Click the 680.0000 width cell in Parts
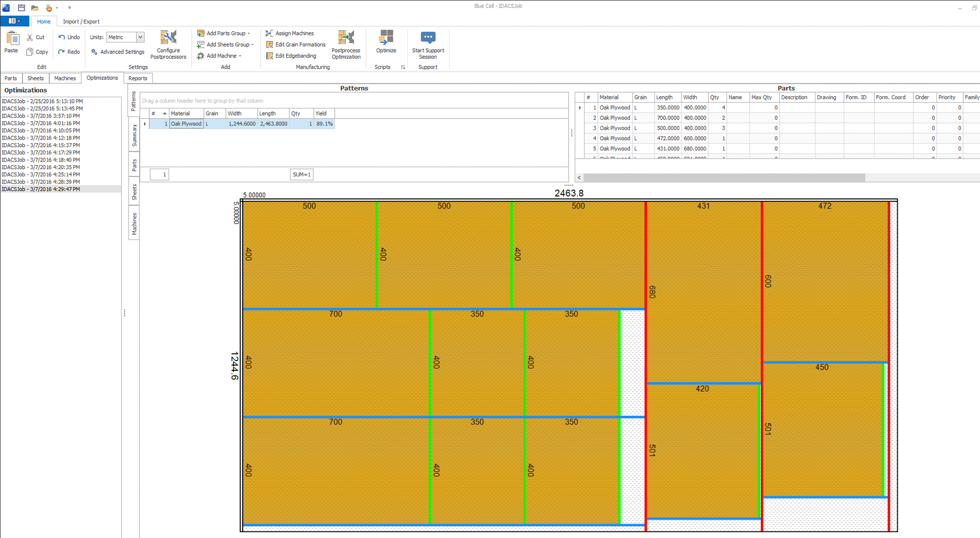The image size is (980, 538). [x=694, y=149]
